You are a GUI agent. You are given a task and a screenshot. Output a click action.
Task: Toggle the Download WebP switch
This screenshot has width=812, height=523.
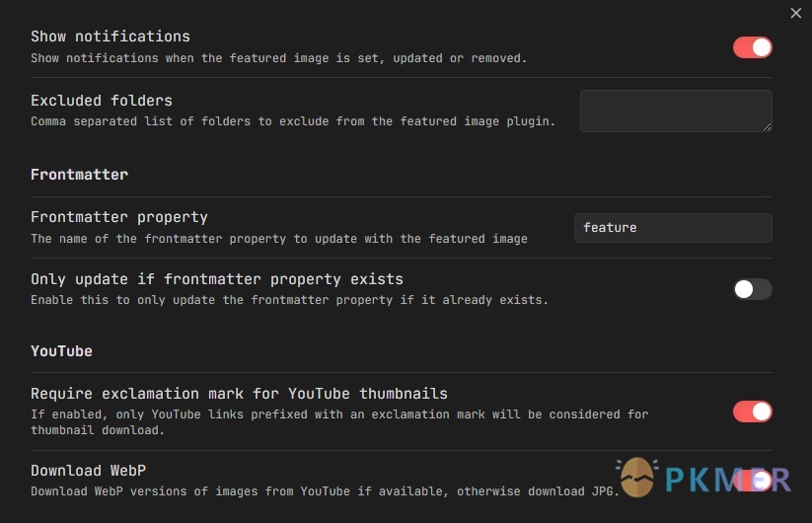tap(753, 481)
